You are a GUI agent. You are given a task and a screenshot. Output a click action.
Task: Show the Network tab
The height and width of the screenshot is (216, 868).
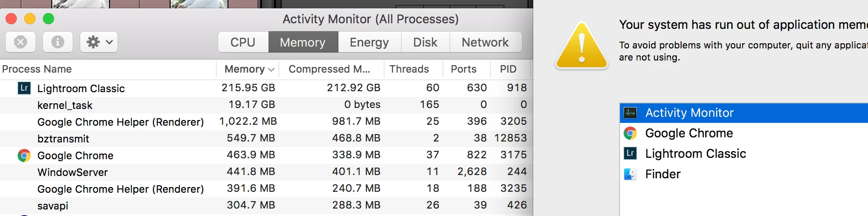(485, 42)
